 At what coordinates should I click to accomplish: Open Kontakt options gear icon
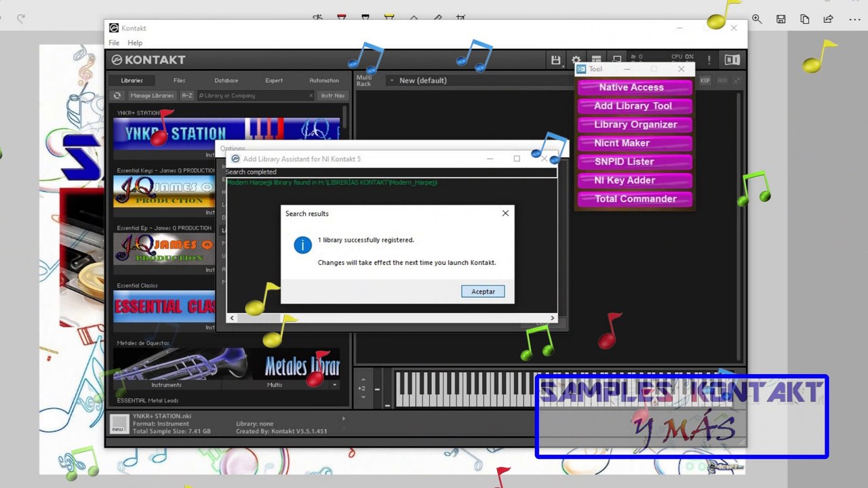tap(576, 60)
